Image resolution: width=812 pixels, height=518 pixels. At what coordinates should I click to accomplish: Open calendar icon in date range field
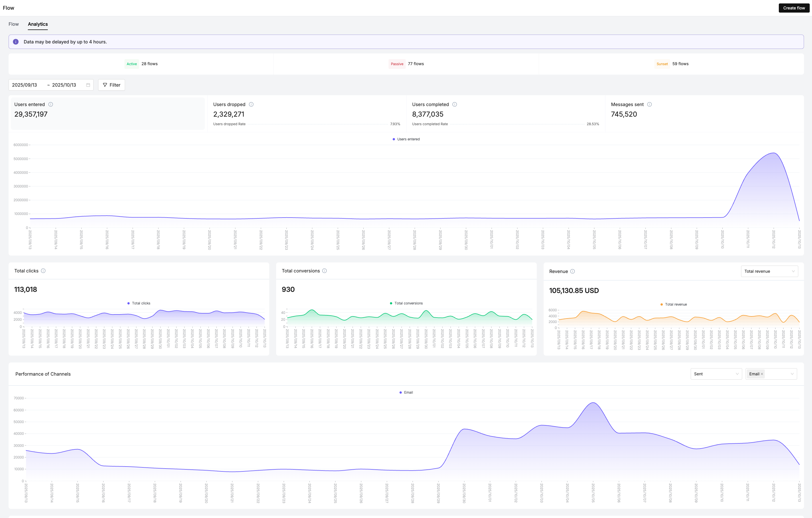[88, 85]
